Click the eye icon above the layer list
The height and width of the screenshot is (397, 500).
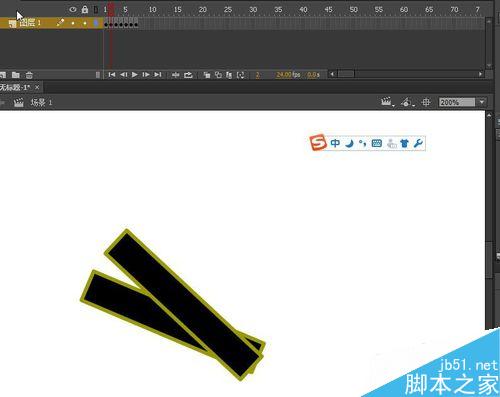tap(73, 10)
